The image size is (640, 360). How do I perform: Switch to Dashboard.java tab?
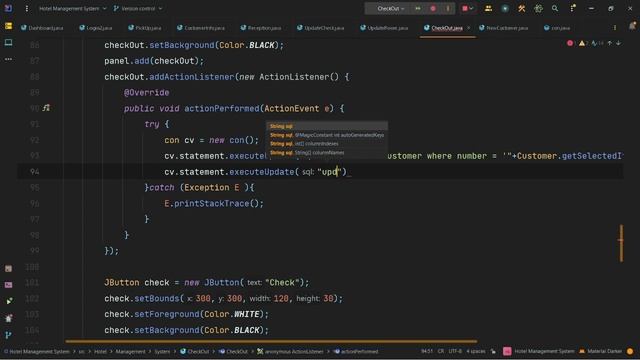coord(42,28)
